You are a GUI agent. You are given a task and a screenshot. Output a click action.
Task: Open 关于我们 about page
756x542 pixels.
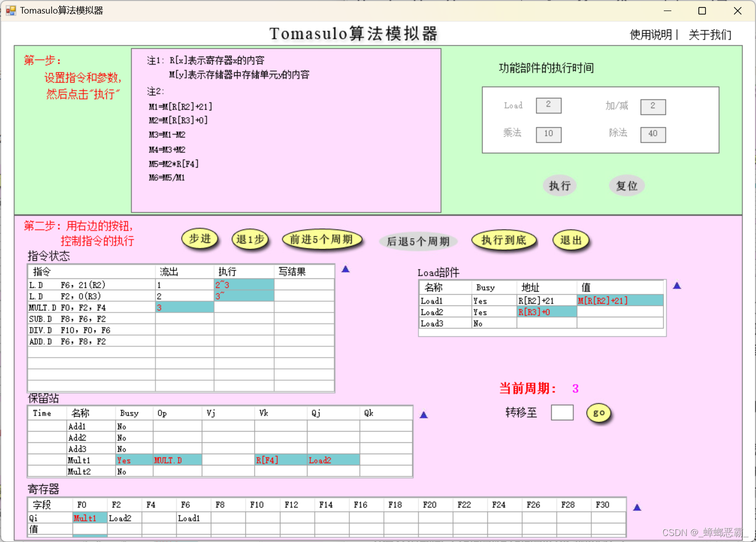click(710, 35)
